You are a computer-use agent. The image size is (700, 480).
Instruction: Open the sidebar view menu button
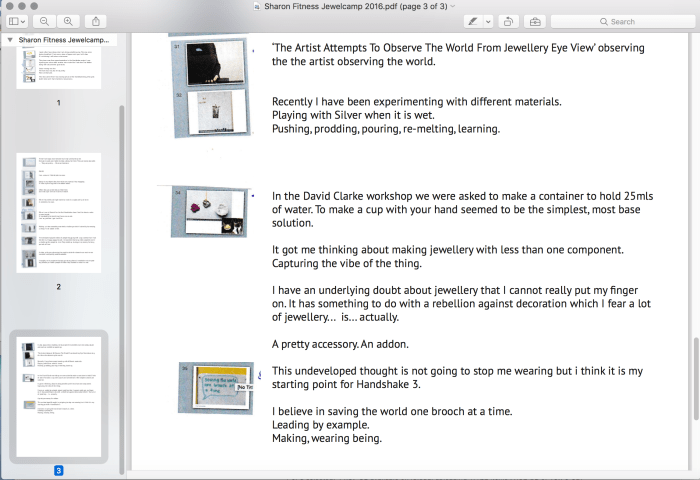click(19, 21)
